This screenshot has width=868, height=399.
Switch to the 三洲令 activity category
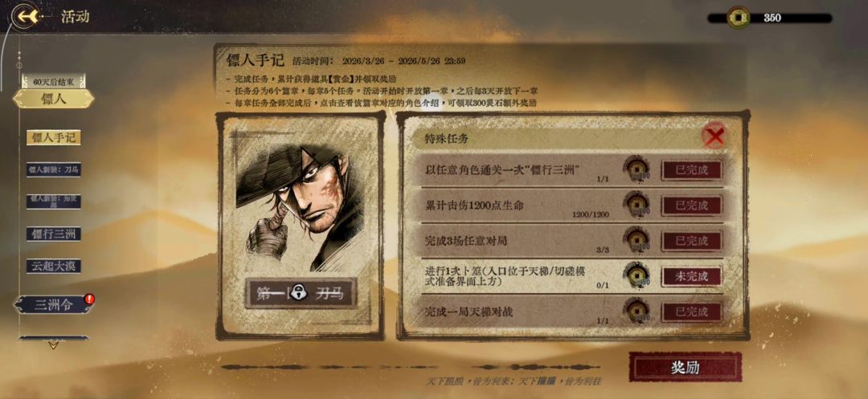53,304
